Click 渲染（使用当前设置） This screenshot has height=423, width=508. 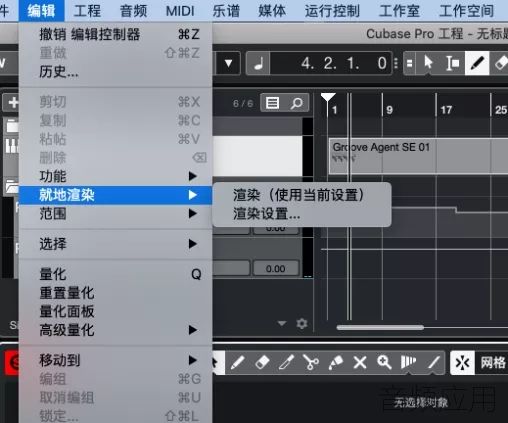298,195
